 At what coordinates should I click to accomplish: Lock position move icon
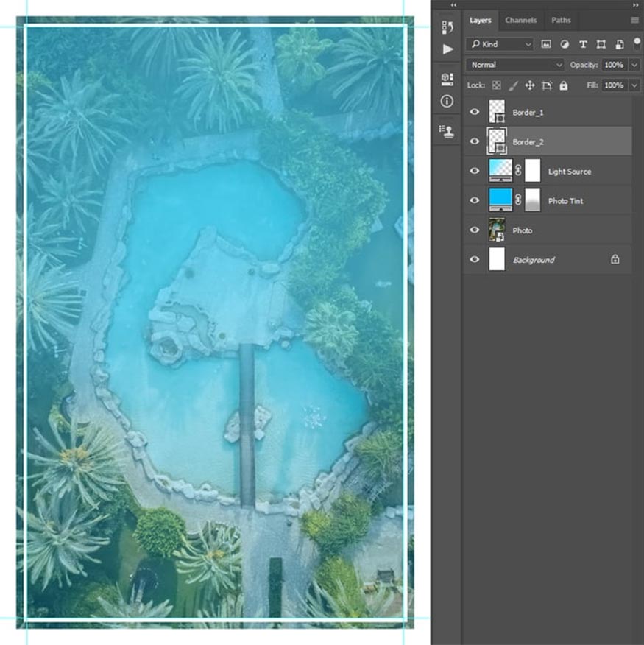530,85
